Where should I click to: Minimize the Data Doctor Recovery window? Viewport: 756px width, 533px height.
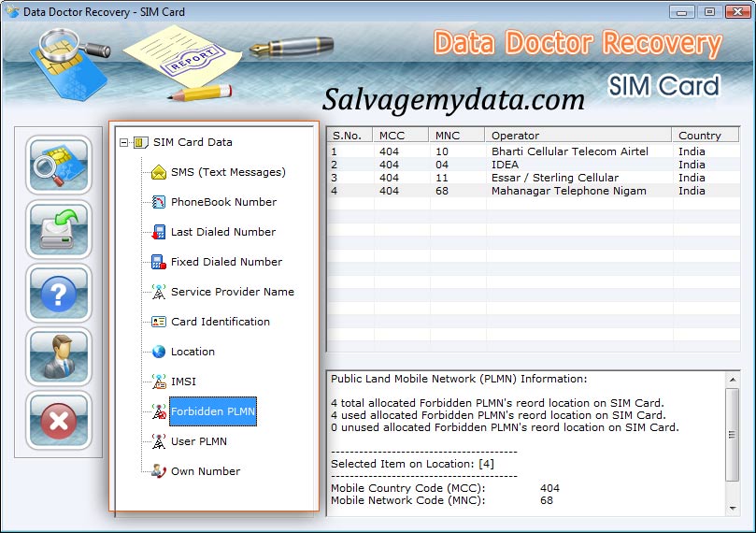point(682,11)
